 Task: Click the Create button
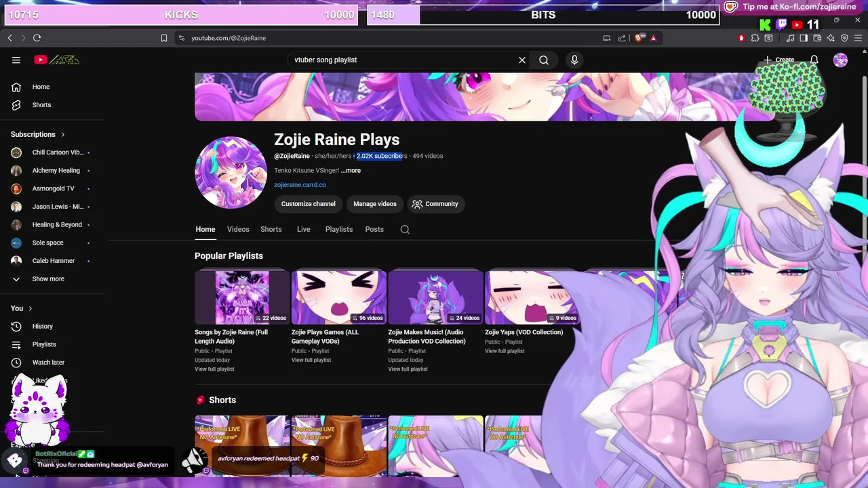pyautogui.click(x=778, y=60)
